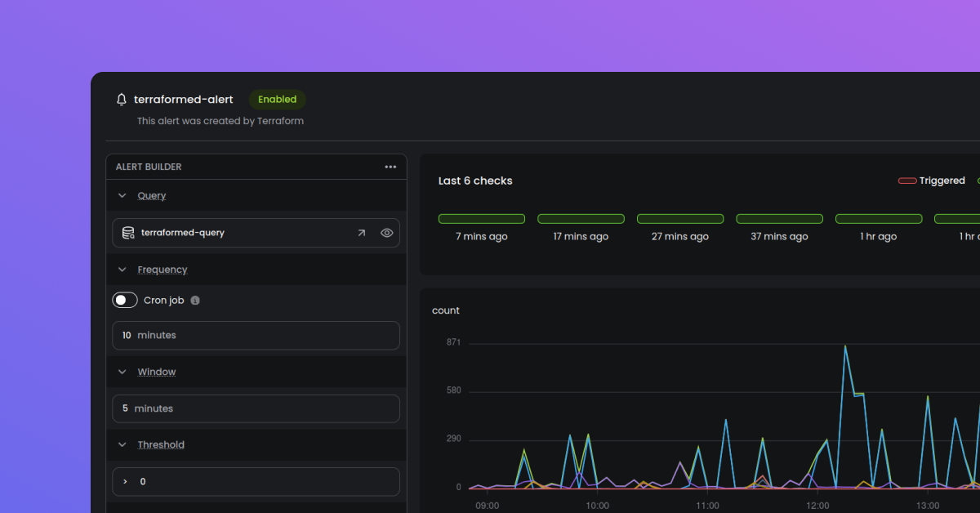The image size is (980, 513).
Task: Click the Enabled badge
Action: coord(277,99)
